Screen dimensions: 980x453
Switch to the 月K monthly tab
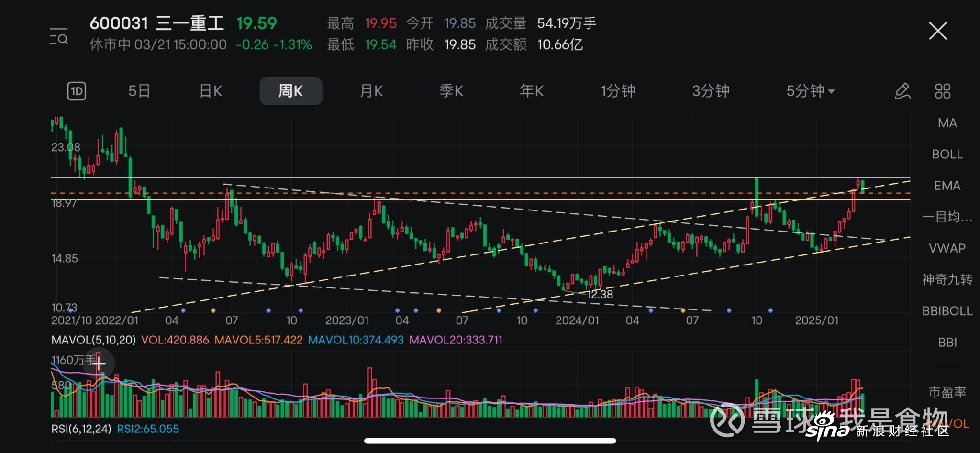(371, 91)
